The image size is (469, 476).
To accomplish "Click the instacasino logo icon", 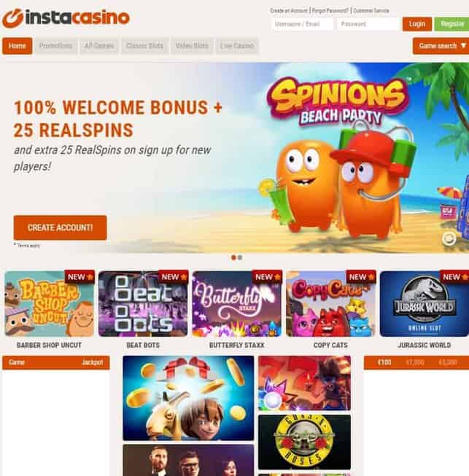I will [x=12, y=18].
